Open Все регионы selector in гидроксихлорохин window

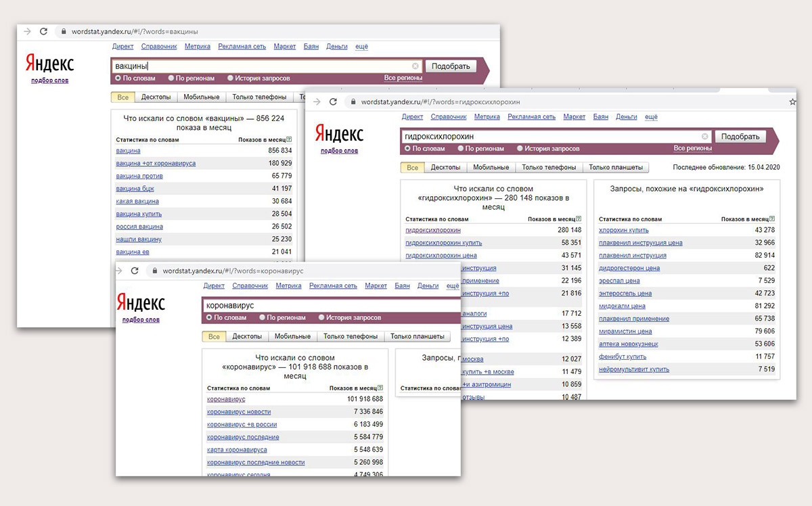click(693, 148)
